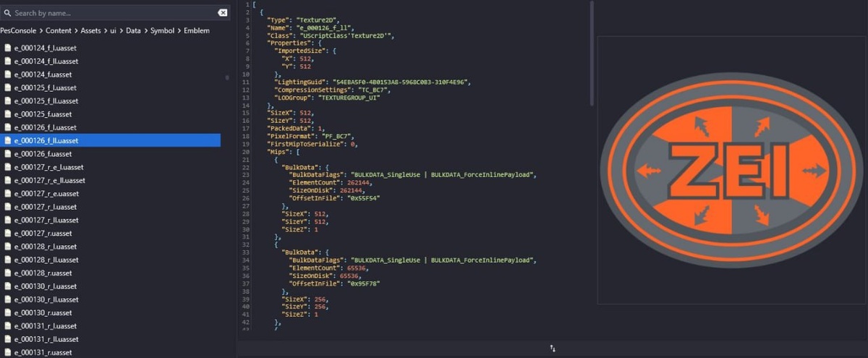Go to Assets in the breadcrumb path

(91, 30)
